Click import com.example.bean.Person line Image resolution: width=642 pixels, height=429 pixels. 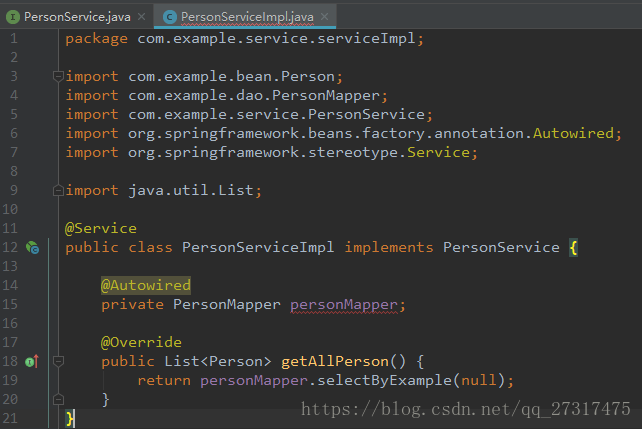pyautogui.click(x=204, y=77)
